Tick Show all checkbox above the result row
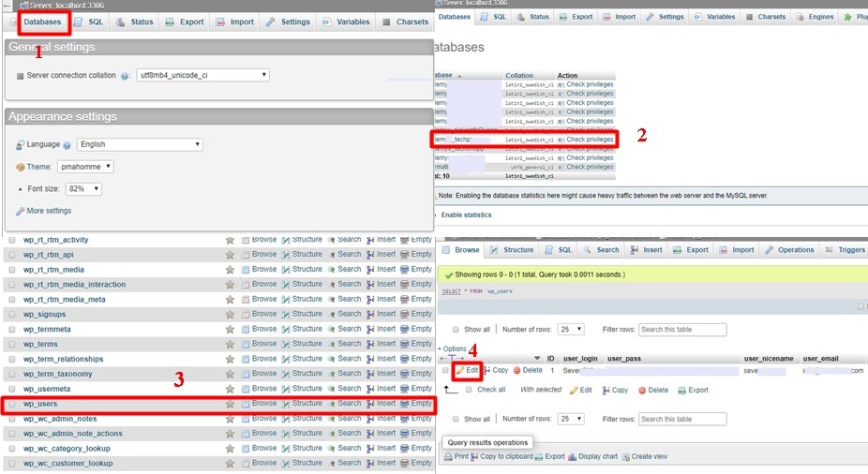The image size is (868, 474). 456,330
